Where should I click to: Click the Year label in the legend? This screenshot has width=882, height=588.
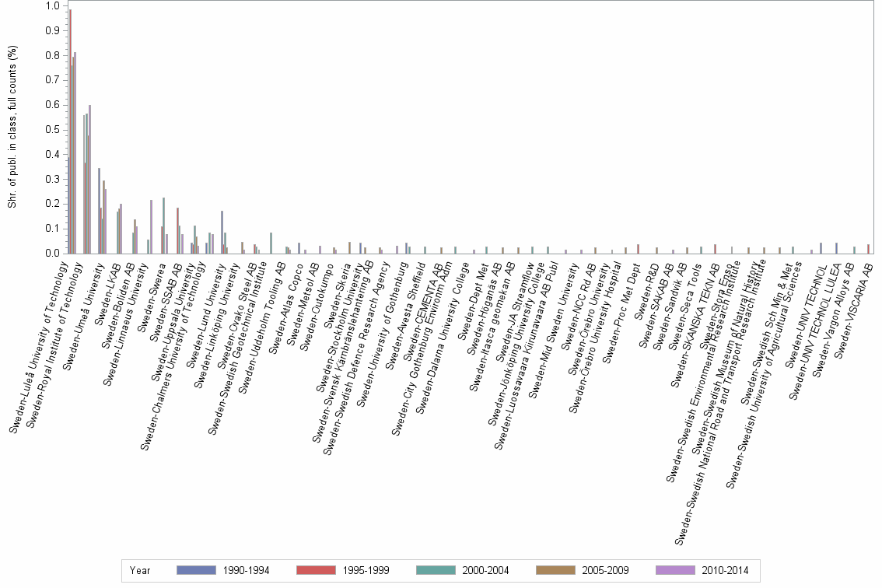click(140, 570)
